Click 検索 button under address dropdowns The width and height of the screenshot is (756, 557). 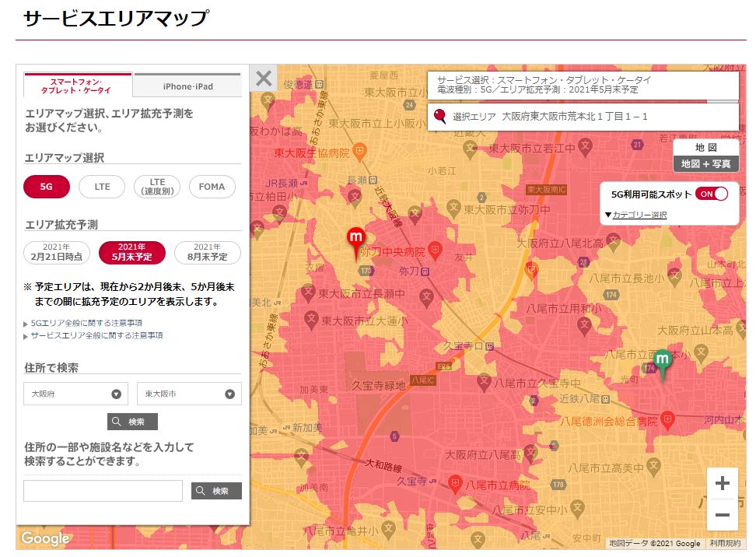(x=132, y=422)
